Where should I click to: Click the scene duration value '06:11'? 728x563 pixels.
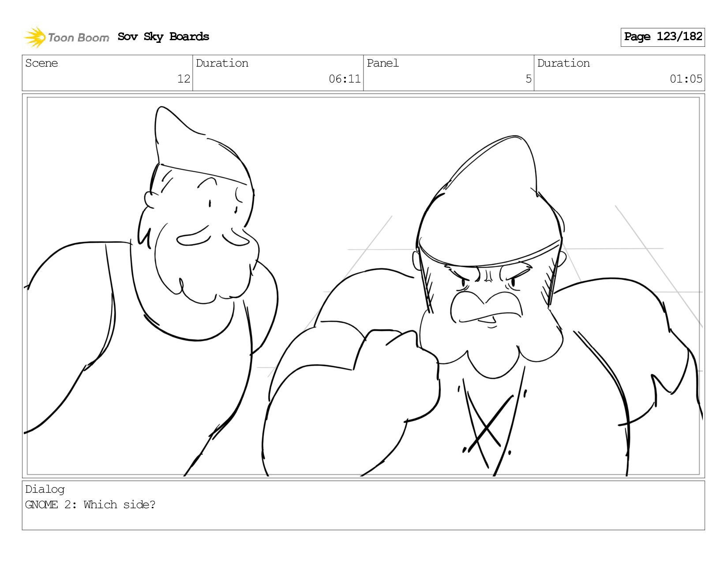[345, 79]
